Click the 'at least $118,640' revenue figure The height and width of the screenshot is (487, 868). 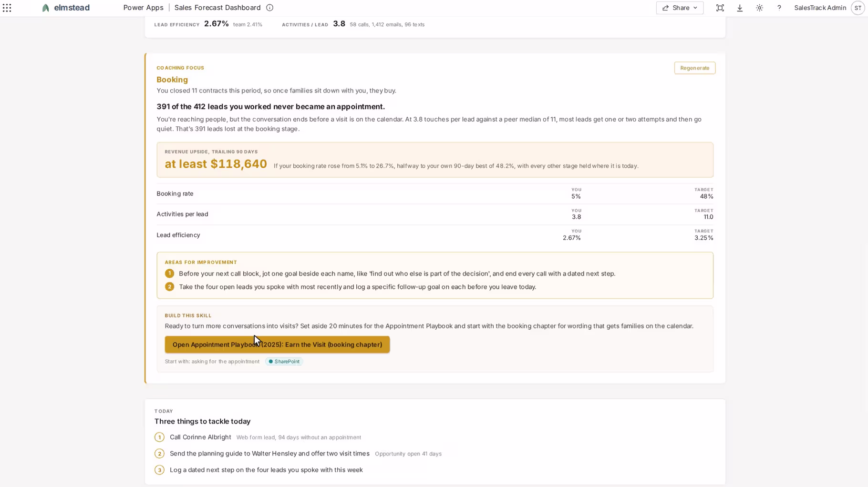(x=216, y=164)
